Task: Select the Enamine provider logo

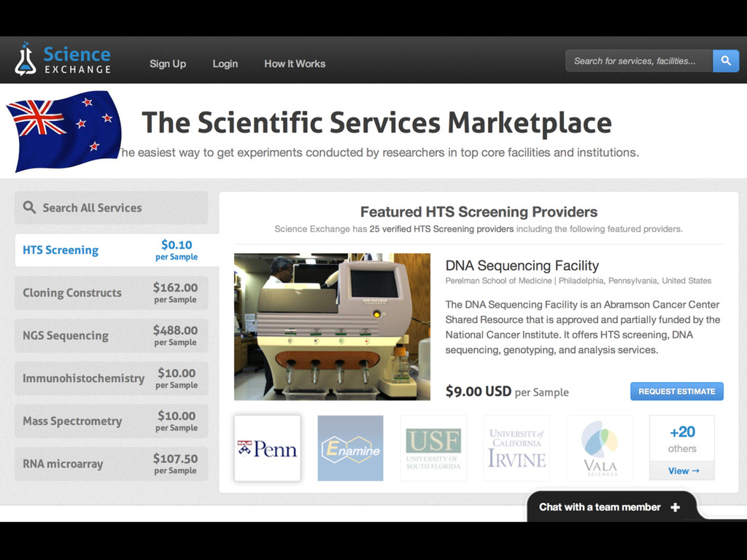Action: coord(350,448)
